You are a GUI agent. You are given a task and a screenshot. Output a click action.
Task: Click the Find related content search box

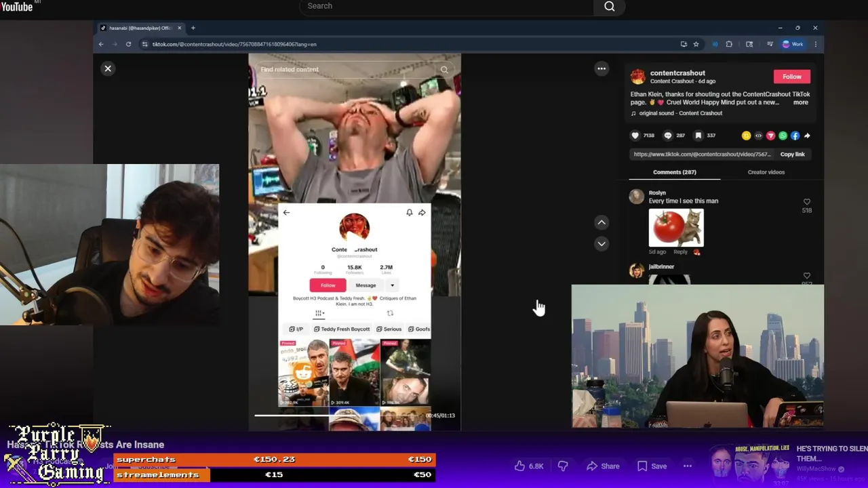(346, 69)
